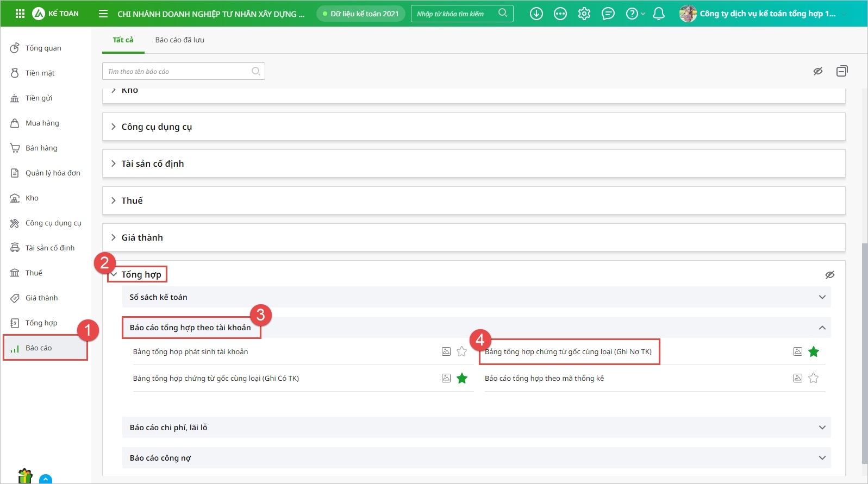Screen dimensions: 868x484
Task: Expand the Công cụ dụng cụ report group
Action: (x=157, y=127)
